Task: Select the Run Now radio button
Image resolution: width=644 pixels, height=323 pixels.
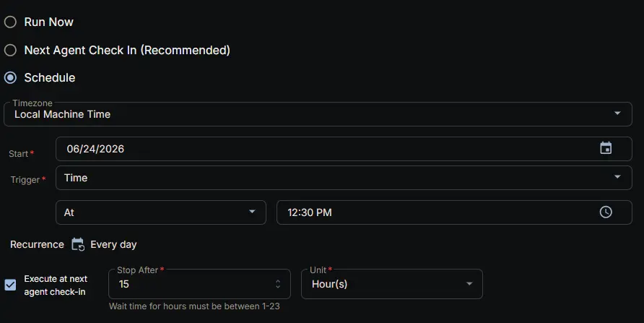Action: [10, 22]
